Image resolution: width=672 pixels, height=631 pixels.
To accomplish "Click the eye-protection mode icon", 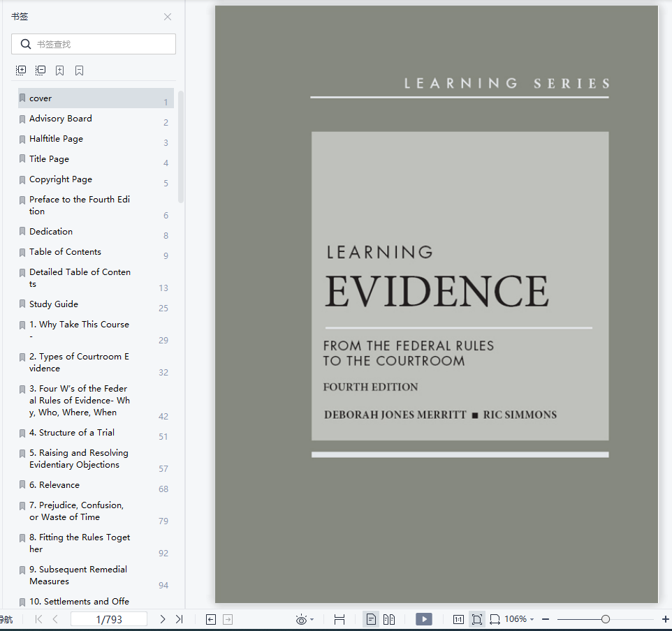I will click(x=301, y=619).
